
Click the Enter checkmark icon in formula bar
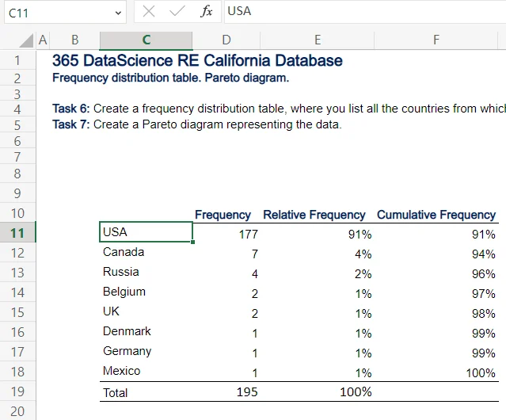pos(177,12)
